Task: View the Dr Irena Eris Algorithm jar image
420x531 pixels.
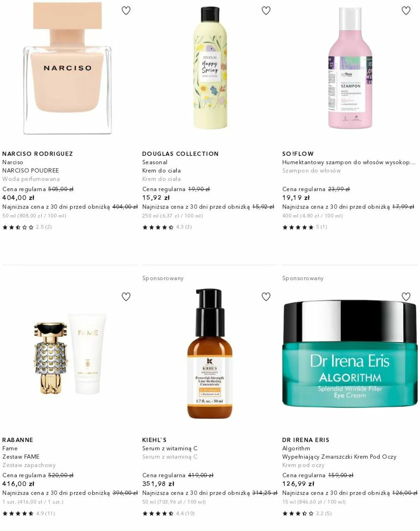Action: 350,354
